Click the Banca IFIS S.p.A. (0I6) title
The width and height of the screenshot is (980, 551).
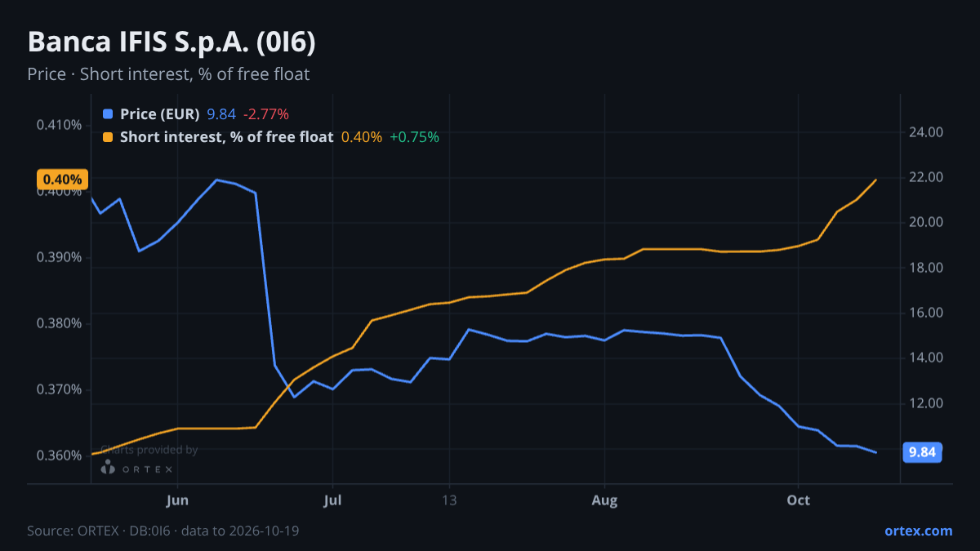(x=171, y=43)
